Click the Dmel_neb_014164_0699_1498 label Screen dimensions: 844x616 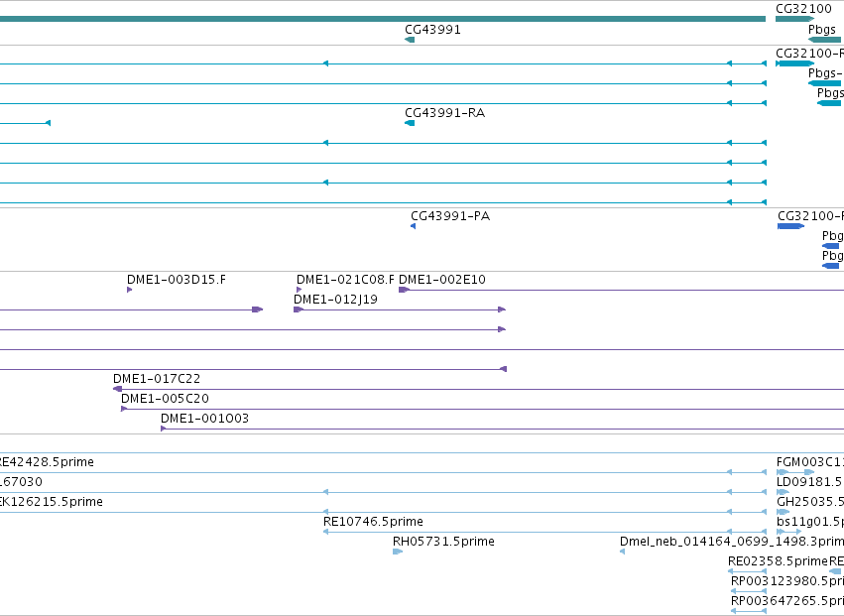tap(732, 542)
